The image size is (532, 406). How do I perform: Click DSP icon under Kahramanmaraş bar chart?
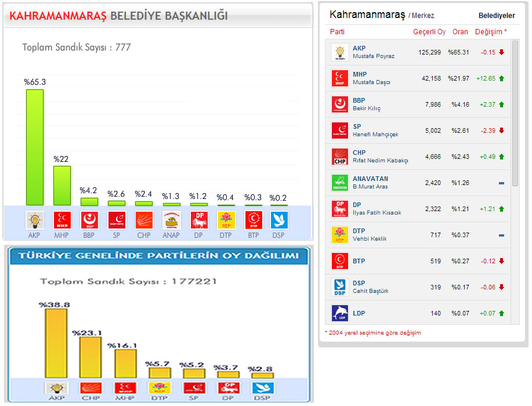pyautogui.click(x=279, y=220)
